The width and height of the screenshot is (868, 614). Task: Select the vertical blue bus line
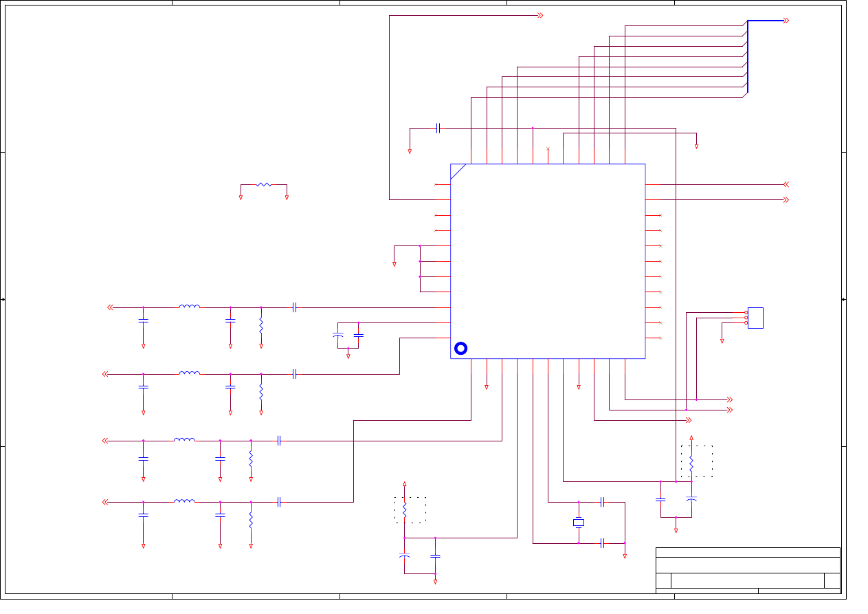(x=747, y=56)
